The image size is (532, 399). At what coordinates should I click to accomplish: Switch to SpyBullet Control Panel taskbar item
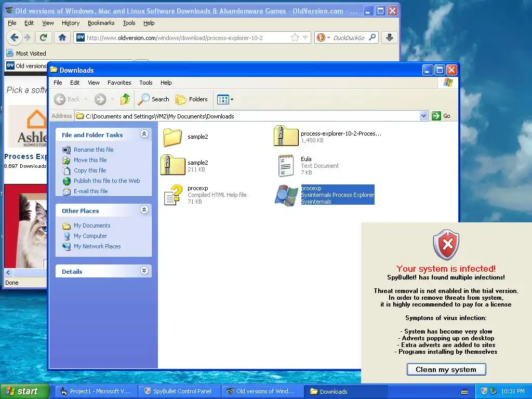pos(179,391)
